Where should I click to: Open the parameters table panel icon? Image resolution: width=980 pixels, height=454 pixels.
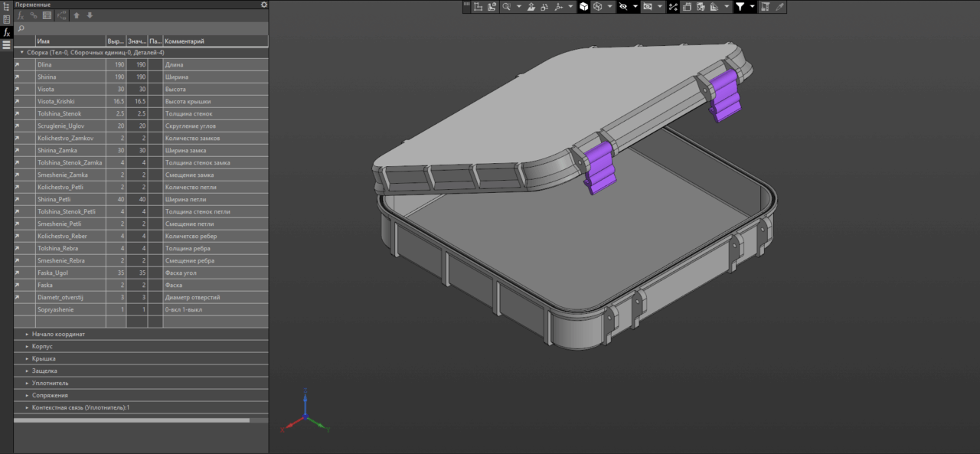[x=6, y=19]
